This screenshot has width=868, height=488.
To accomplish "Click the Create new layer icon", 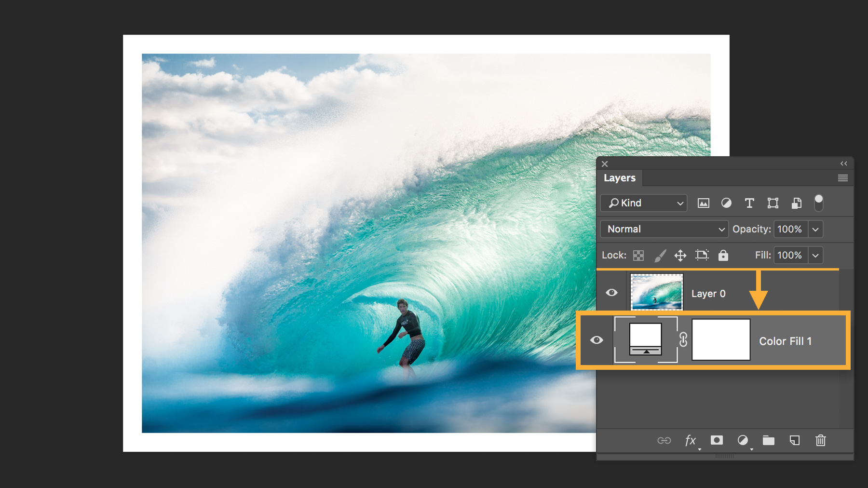I will point(794,440).
